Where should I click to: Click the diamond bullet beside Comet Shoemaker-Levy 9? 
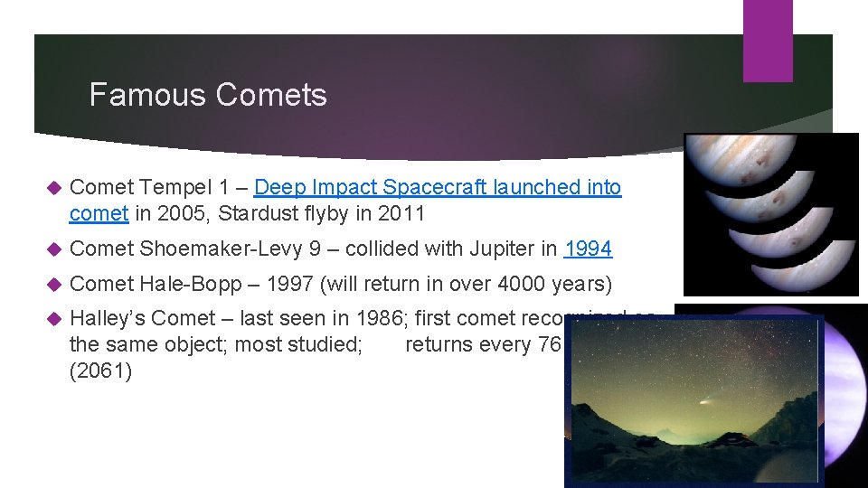pos(54,249)
